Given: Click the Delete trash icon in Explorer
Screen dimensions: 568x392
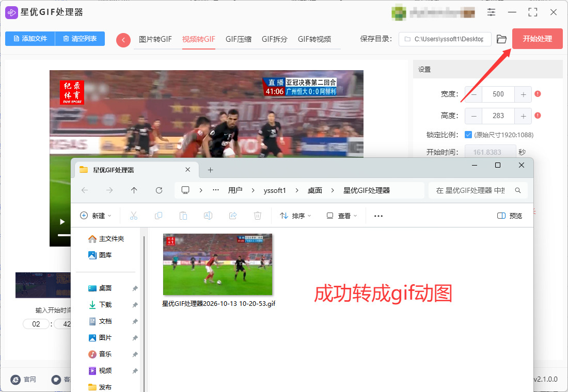Looking at the screenshot, I should click(x=258, y=216).
